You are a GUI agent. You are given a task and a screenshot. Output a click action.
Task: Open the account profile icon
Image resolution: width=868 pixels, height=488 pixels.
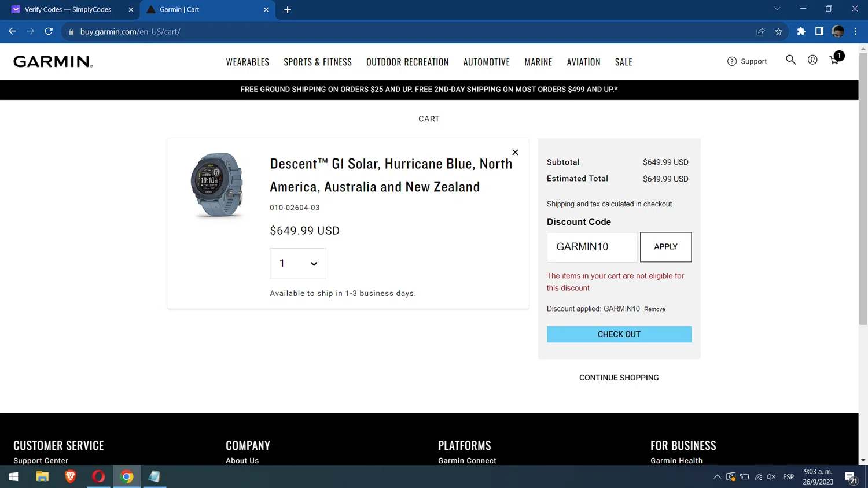tap(812, 60)
